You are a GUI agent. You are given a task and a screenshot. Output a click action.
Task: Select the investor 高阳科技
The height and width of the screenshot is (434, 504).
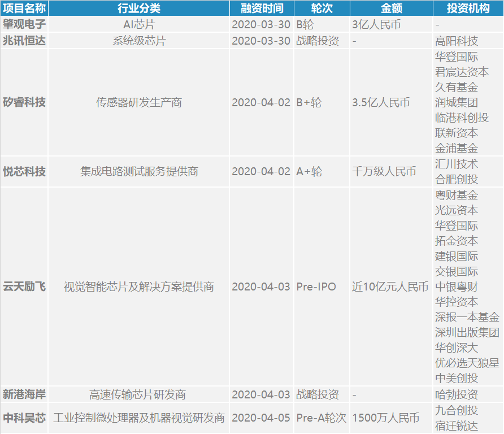457,41
